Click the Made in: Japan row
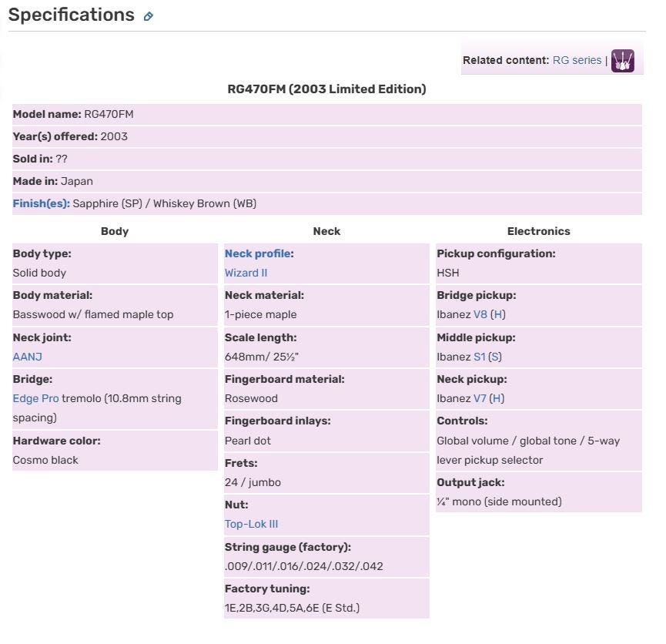Screen dimensions: 666x644 point(326,182)
